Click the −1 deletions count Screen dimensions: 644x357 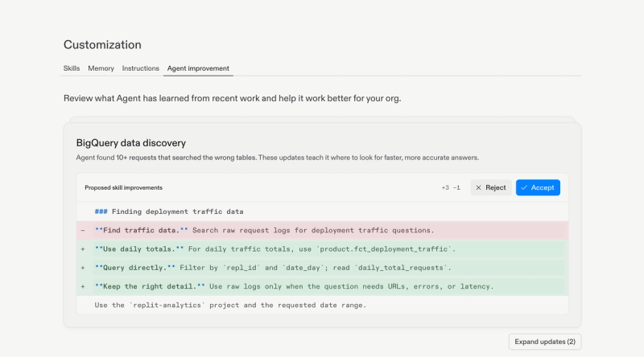(x=456, y=187)
